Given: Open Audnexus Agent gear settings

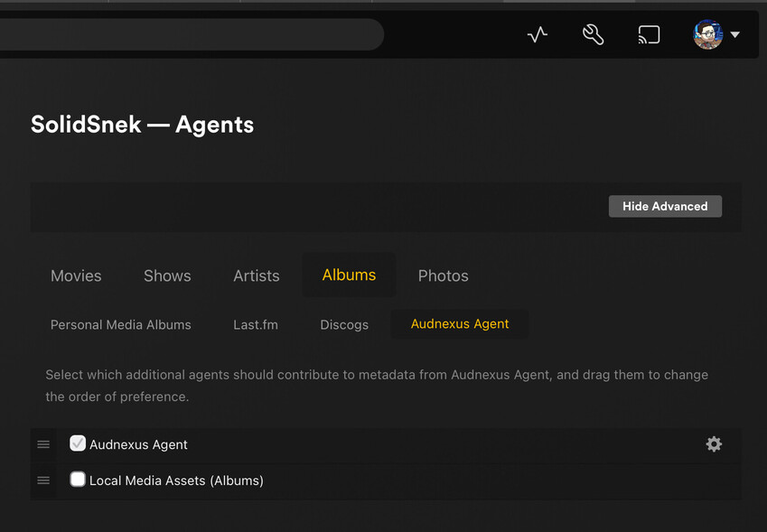Looking at the screenshot, I should (x=714, y=444).
